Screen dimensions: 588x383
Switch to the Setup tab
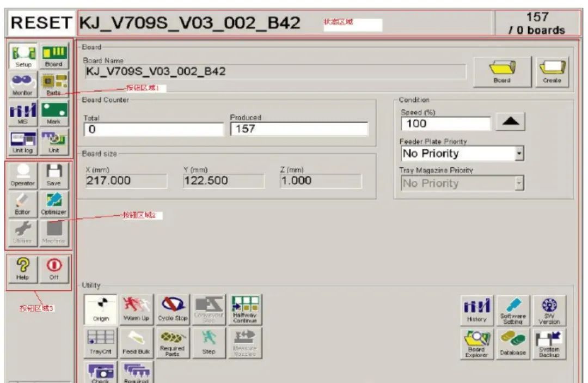[x=23, y=56]
